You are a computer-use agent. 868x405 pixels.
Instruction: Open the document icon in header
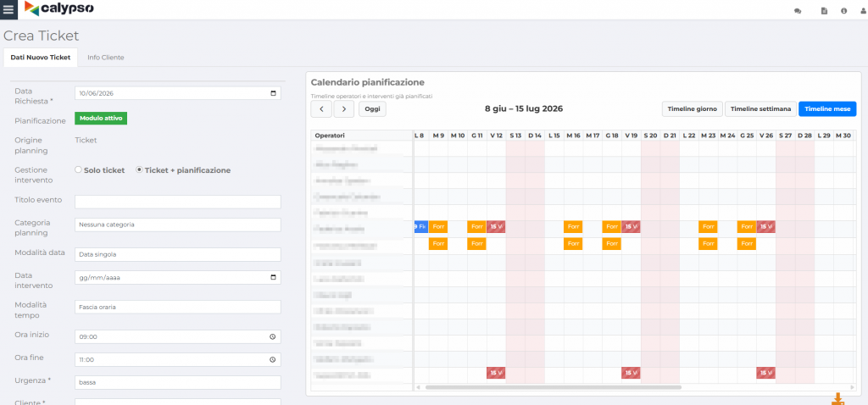(x=824, y=10)
